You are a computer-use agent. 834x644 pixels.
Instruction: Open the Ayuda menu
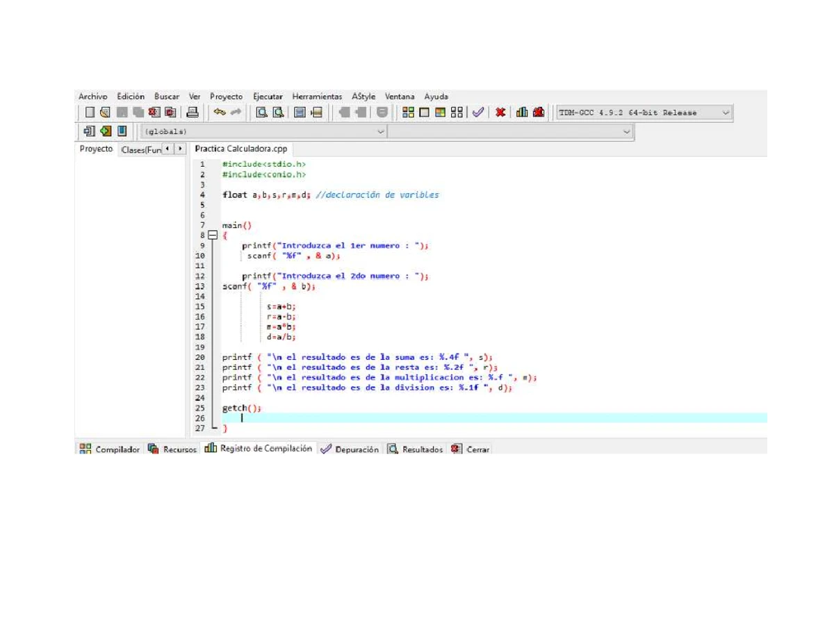pos(436,97)
